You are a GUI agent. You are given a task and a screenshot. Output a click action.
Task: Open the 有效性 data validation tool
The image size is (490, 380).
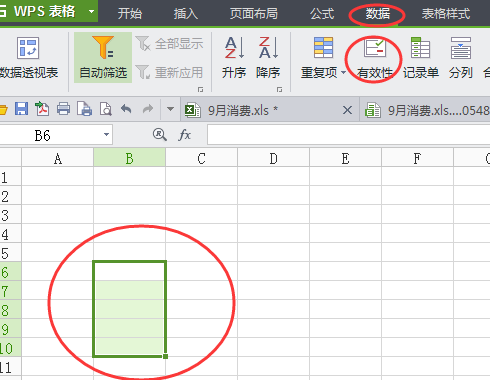click(x=375, y=59)
